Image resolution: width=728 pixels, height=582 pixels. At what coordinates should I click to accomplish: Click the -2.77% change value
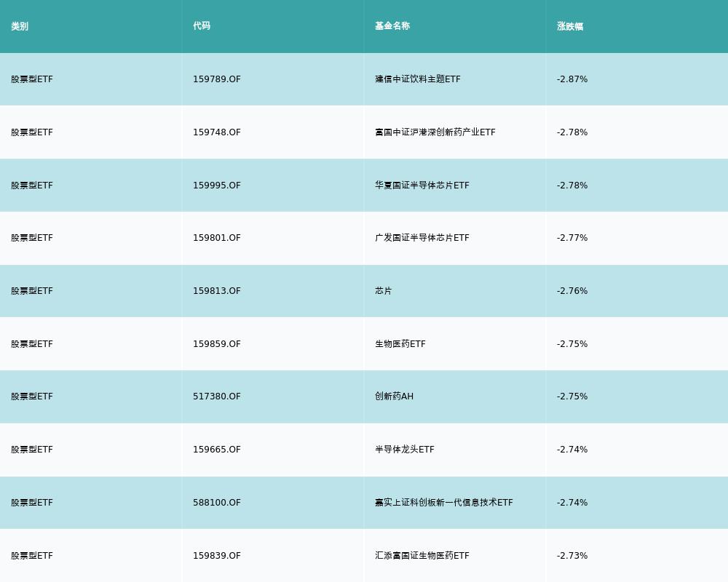[x=572, y=238]
